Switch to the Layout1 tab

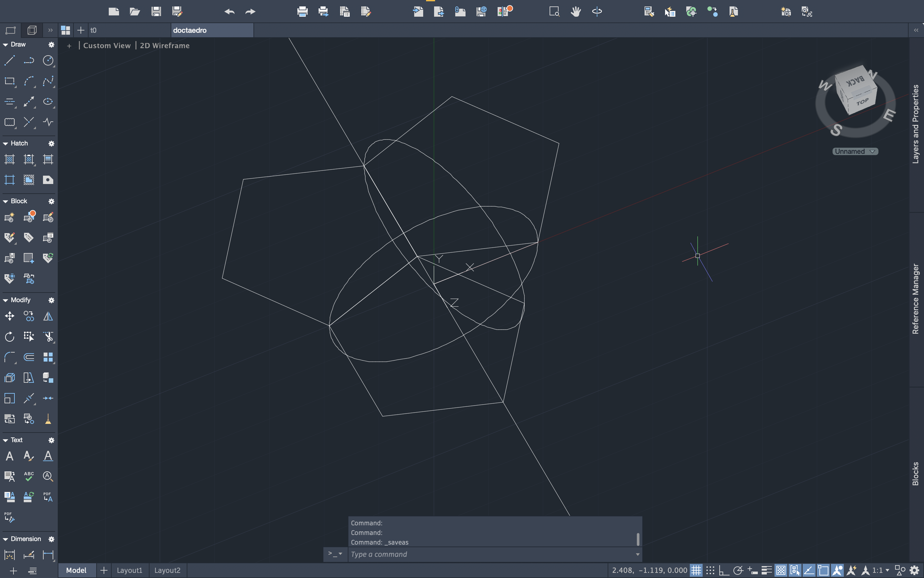tap(129, 570)
